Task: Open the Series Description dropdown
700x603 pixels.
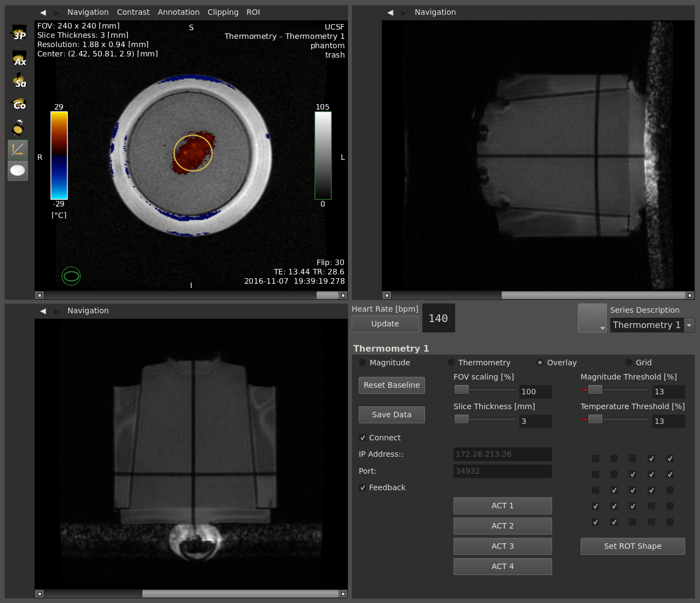Action: (x=652, y=325)
